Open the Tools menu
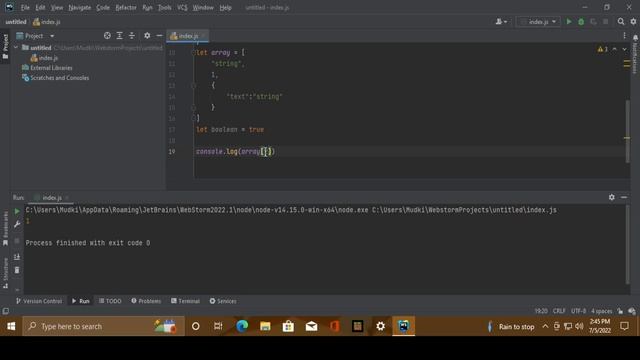The image size is (640, 360). pyautogui.click(x=164, y=7)
